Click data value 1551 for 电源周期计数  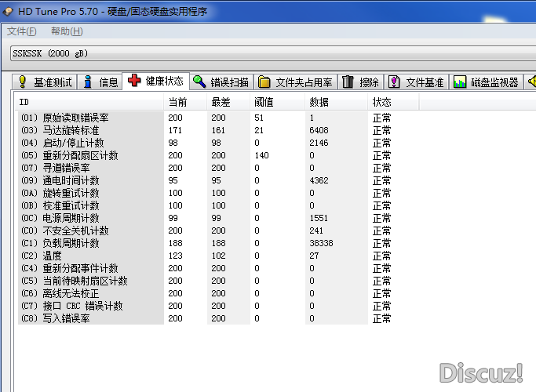pyautogui.click(x=319, y=218)
